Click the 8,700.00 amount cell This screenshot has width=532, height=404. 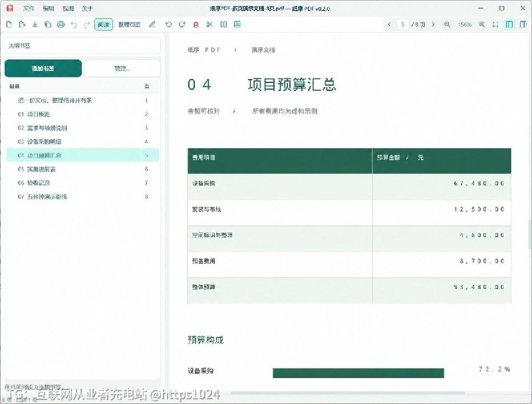click(442, 264)
